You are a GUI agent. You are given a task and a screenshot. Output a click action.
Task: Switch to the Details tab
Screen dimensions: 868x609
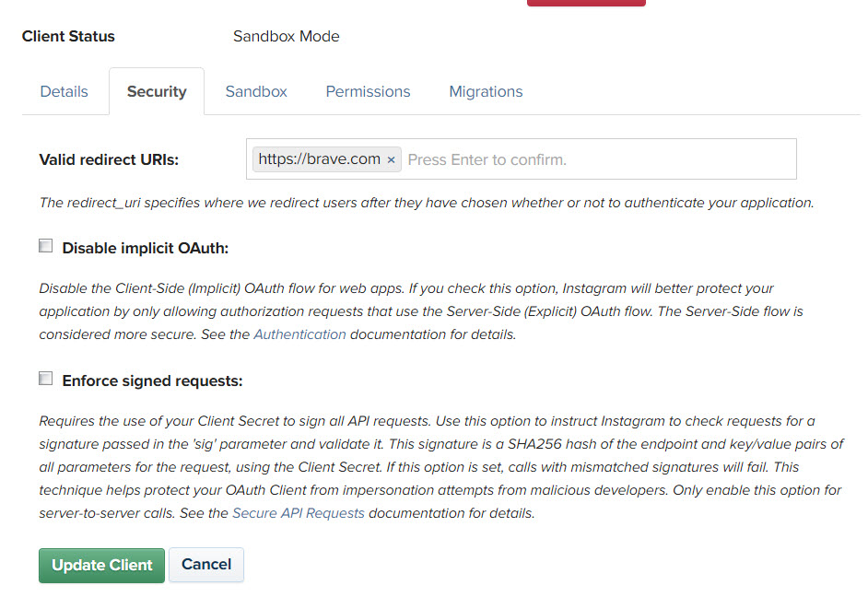click(64, 91)
